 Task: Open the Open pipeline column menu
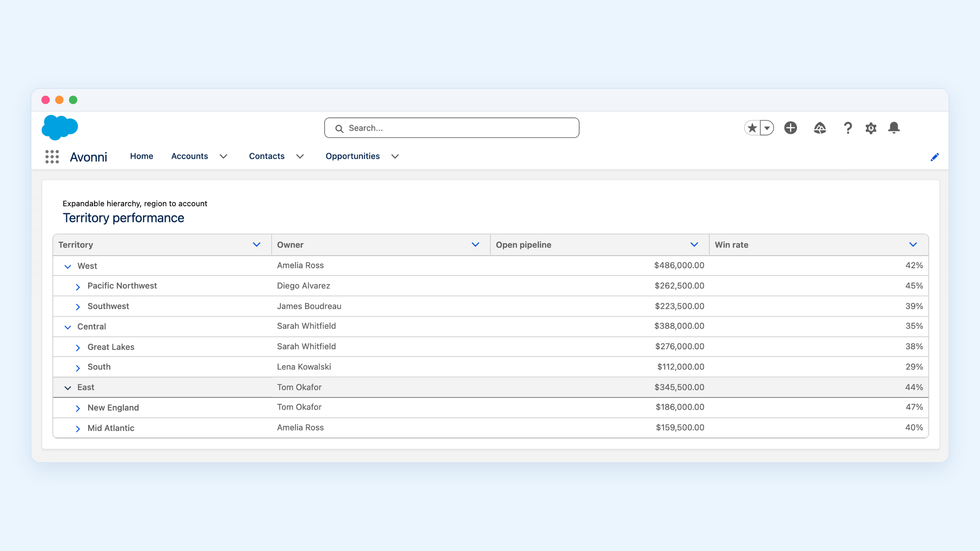point(694,245)
